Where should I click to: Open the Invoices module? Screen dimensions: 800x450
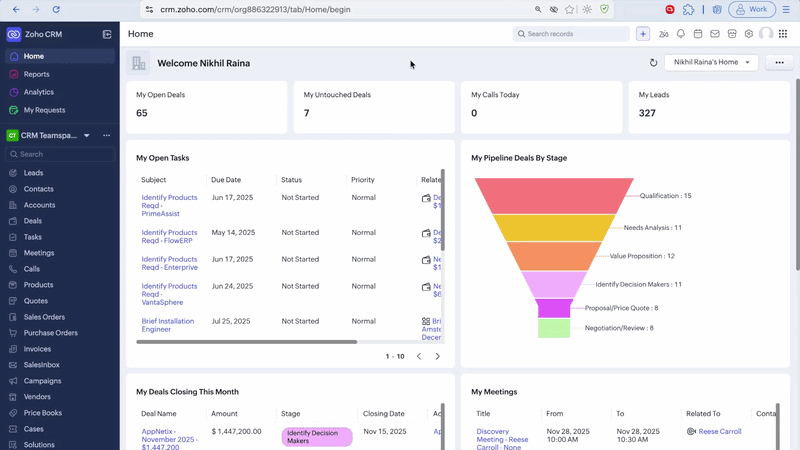tap(37, 349)
